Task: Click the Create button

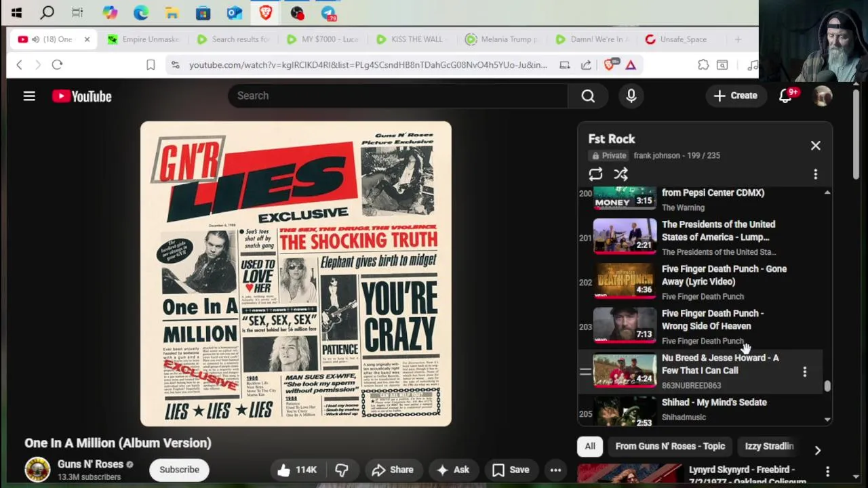Action: click(x=736, y=96)
